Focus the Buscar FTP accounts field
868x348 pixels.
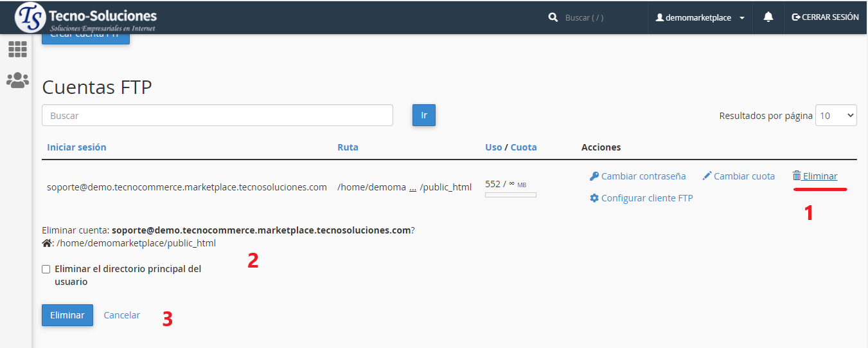tap(217, 116)
